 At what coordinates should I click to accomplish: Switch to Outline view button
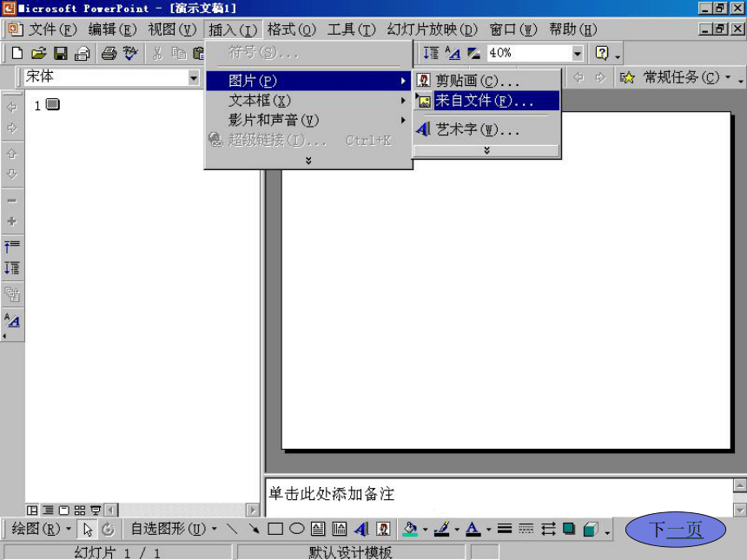[48, 511]
